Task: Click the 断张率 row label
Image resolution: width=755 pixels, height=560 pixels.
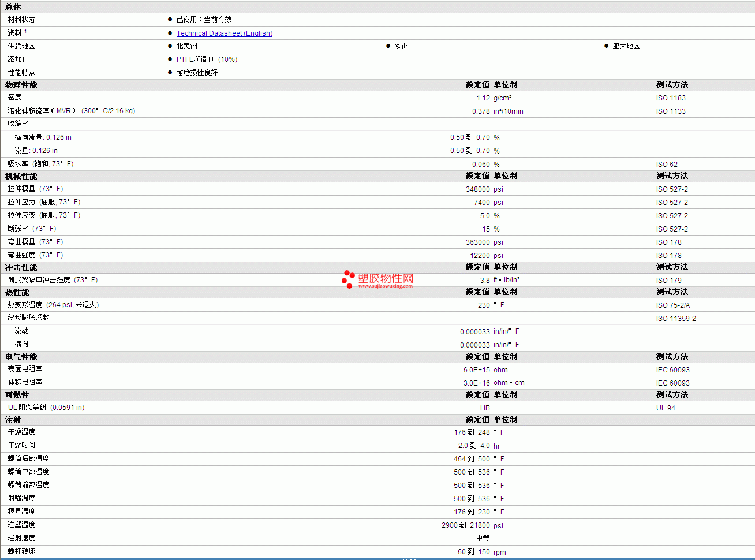Action: click(x=32, y=229)
